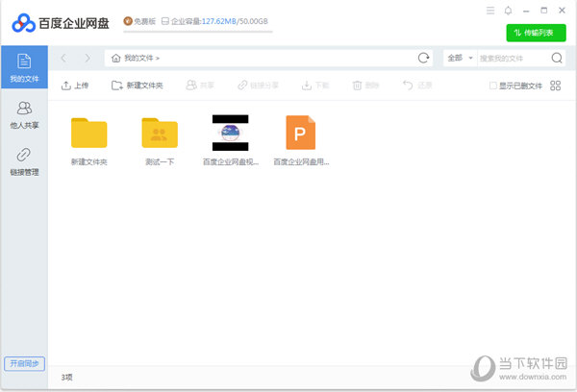This screenshot has height=392, width=577.
Task: Select the 测试一下 shared folder icon
Action: (x=160, y=133)
